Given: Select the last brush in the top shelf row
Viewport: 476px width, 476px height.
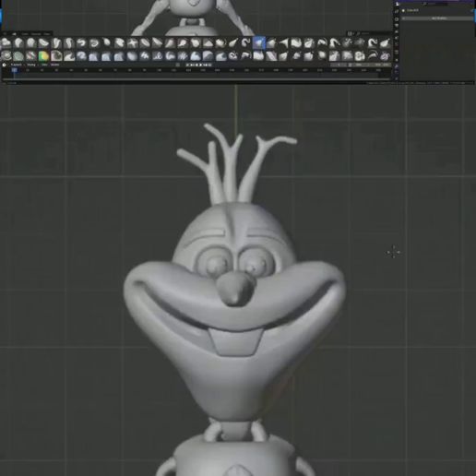Looking at the screenshot, I should 385,43.
